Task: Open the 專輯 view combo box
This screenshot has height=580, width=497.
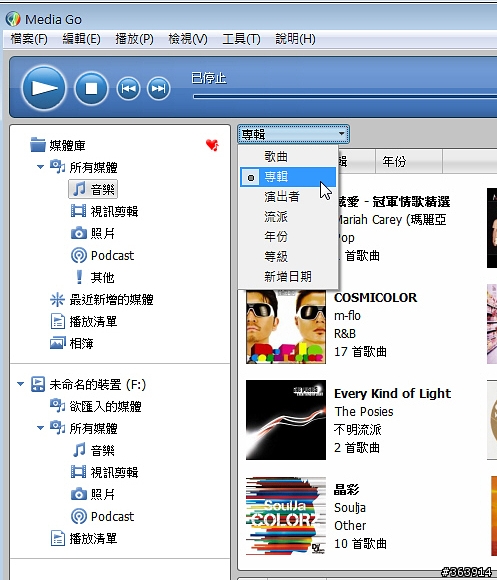Action: tap(293, 134)
